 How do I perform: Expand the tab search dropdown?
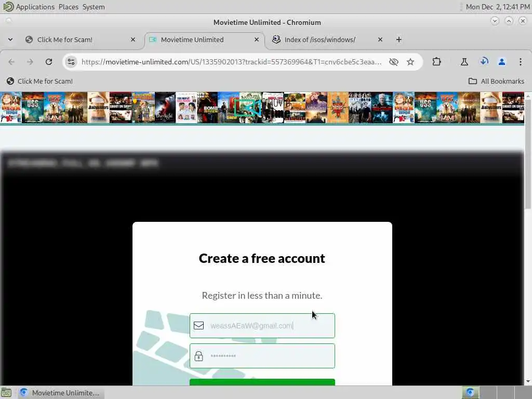tap(10, 39)
